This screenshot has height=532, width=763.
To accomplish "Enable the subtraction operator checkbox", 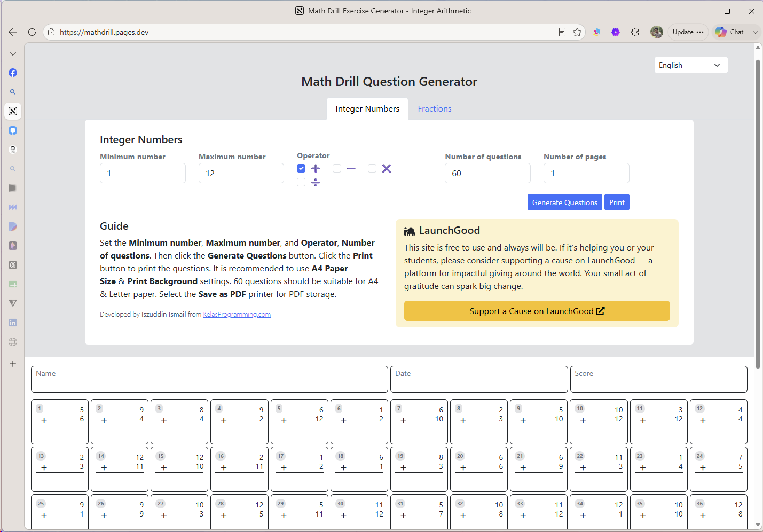I will point(336,168).
